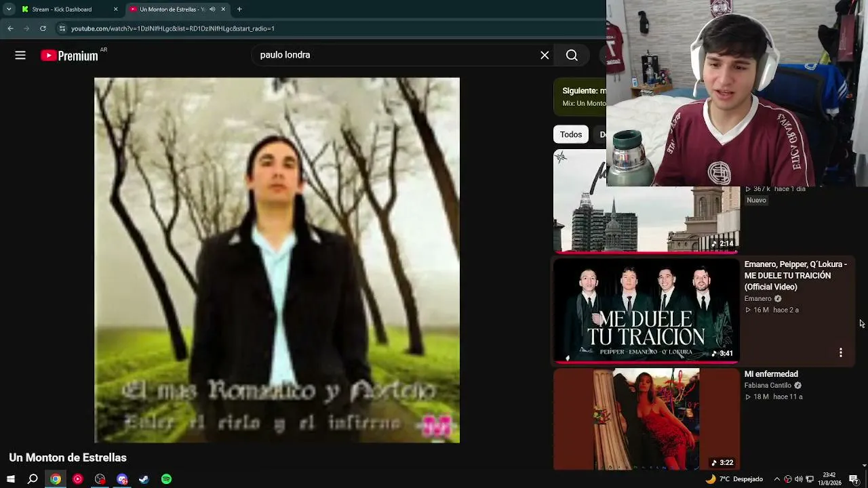This screenshot has width=868, height=488.
Task: Open Windows taskbar search
Action: (33, 479)
